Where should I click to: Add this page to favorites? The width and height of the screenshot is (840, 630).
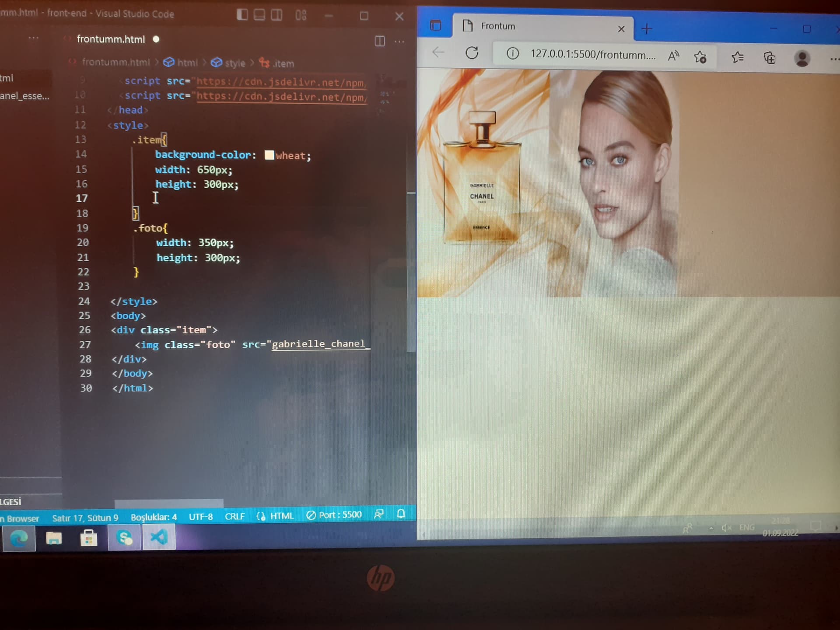point(700,56)
